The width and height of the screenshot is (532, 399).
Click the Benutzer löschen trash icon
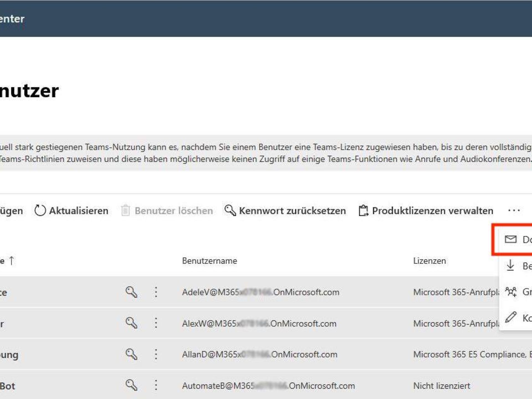point(126,211)
